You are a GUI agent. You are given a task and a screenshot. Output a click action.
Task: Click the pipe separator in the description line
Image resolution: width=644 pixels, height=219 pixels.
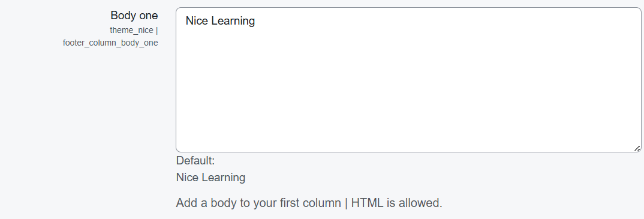[346, 203]
